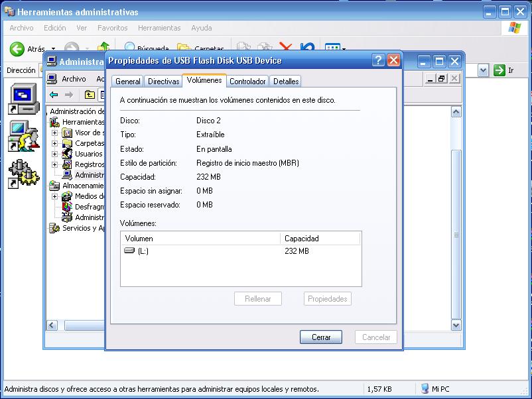Click the help question mark in dialog title
Screen dimensions: 532x399
(x=378, y=60)
